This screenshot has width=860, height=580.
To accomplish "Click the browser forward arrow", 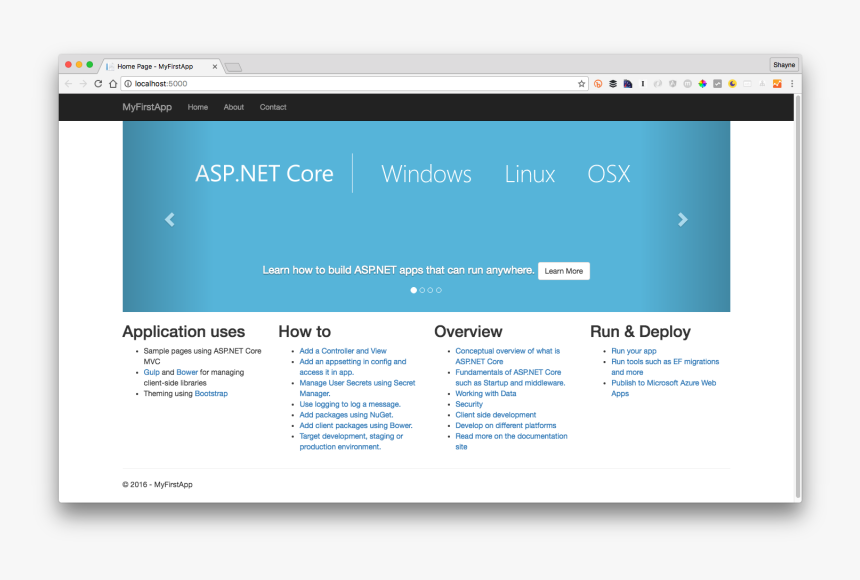I will pyautogui.click(x=83, y=83).
